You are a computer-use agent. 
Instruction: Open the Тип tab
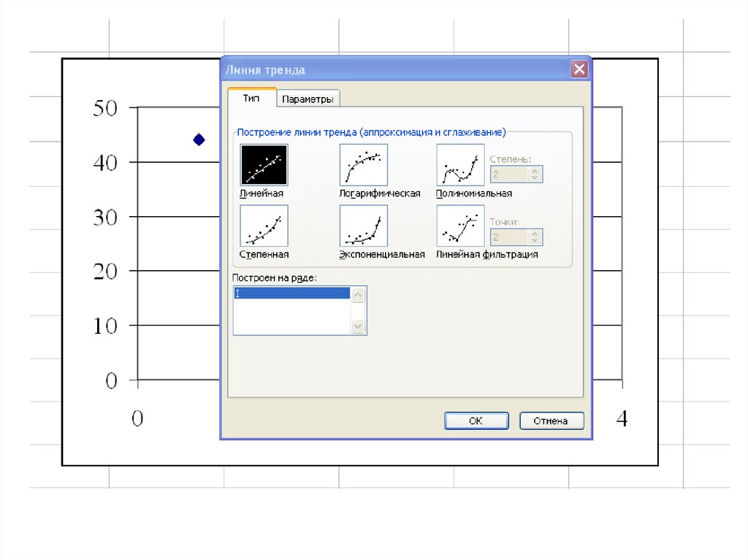pyautogui.click(x=251, y=99)
